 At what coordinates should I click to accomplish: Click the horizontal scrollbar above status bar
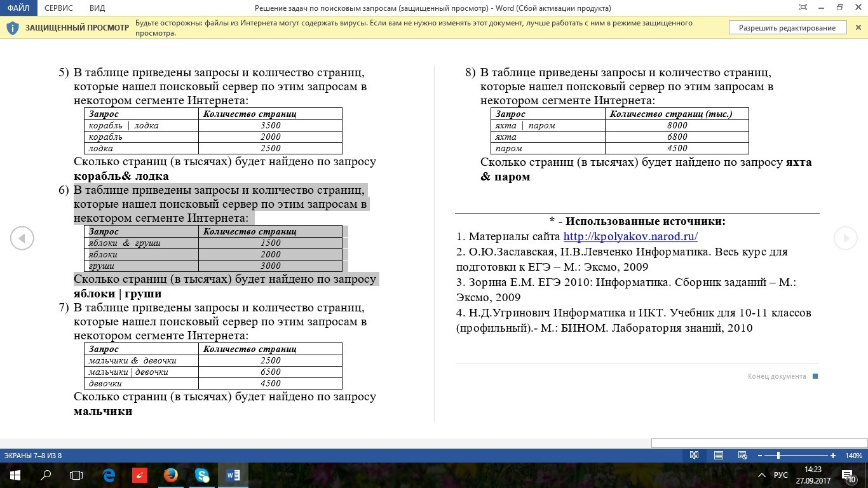click(x=756, y=443)
